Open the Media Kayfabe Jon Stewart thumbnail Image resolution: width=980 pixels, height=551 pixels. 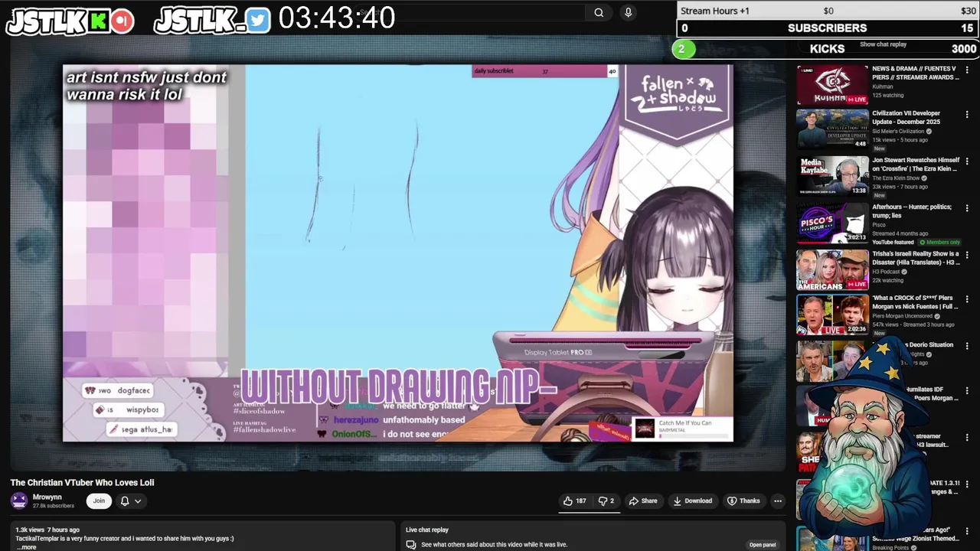[x=832, y=175]
